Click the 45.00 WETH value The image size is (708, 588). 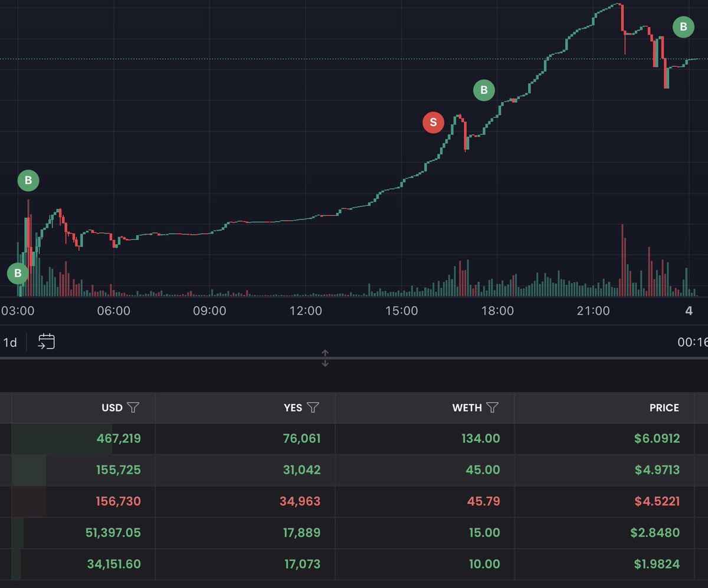(x=484, y=470)
